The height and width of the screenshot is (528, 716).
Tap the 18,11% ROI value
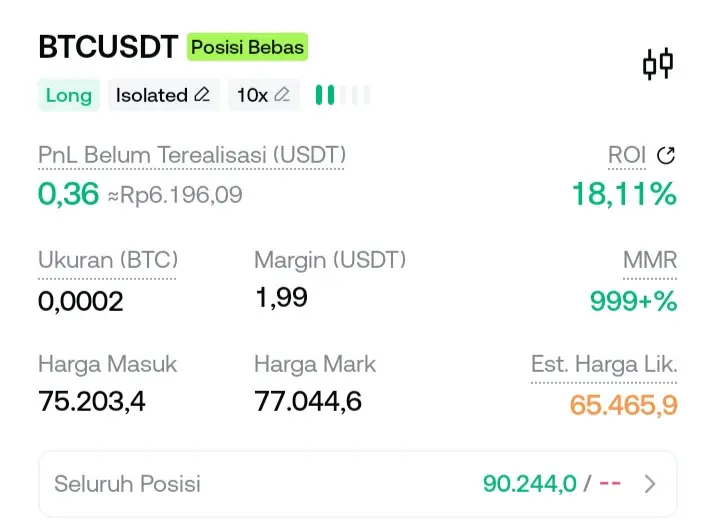pos(624,193)
